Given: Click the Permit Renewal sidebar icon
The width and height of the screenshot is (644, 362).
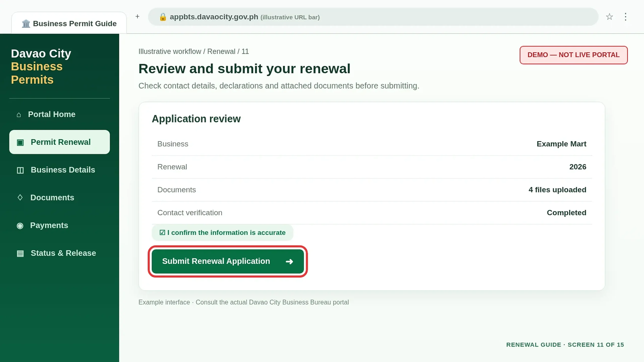Looking at the screenshot, I should coord(20,143).
